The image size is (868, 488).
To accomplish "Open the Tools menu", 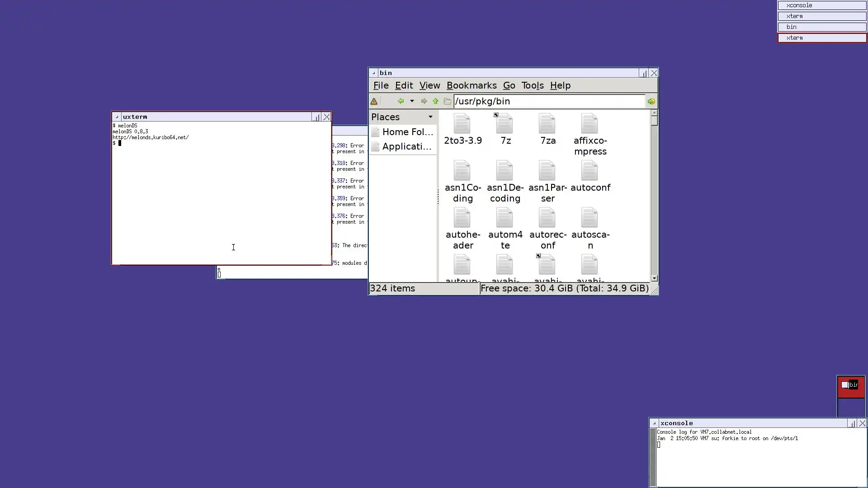I will tap(532, 85).
